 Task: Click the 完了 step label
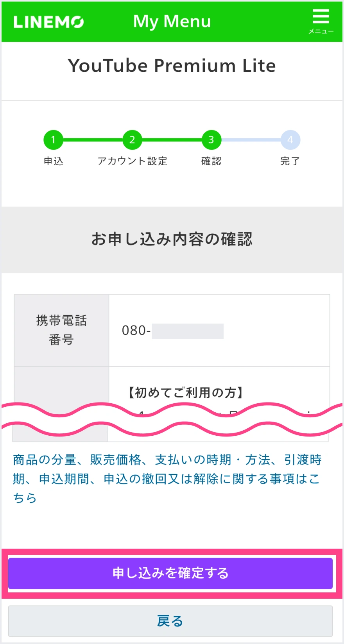click(x=290, y=161)
